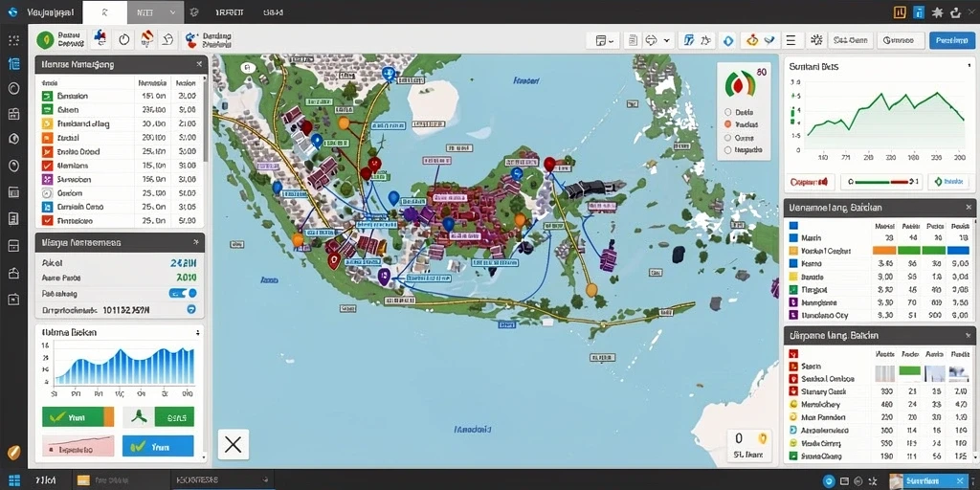Toggle the green checkbox in first layer row
980x490 pixels.
[46, 97]
